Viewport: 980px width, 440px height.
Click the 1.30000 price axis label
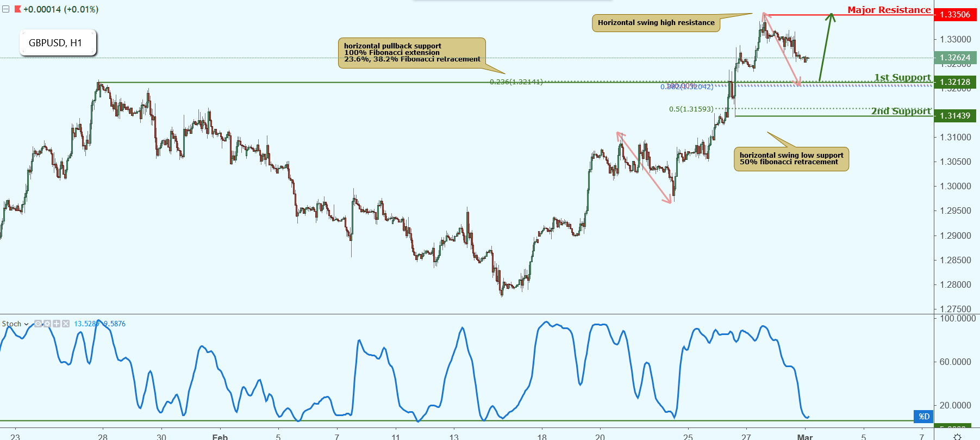(956, 187)
